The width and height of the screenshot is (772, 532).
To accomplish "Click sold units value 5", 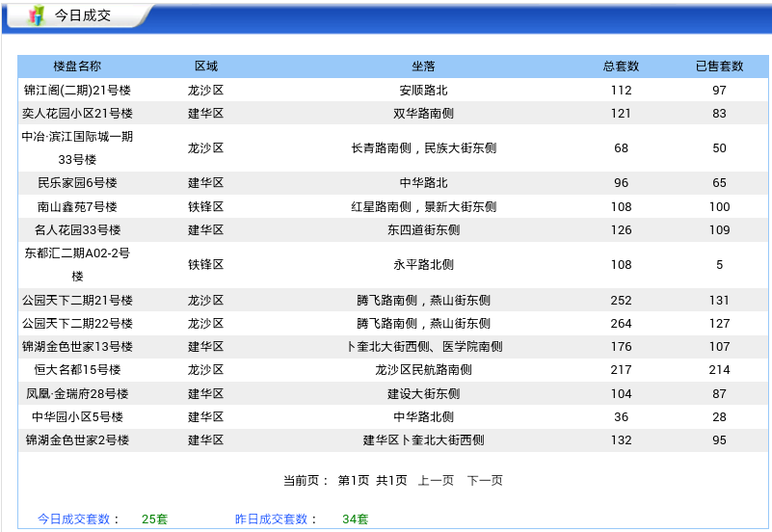I will (x=719, y=264).
